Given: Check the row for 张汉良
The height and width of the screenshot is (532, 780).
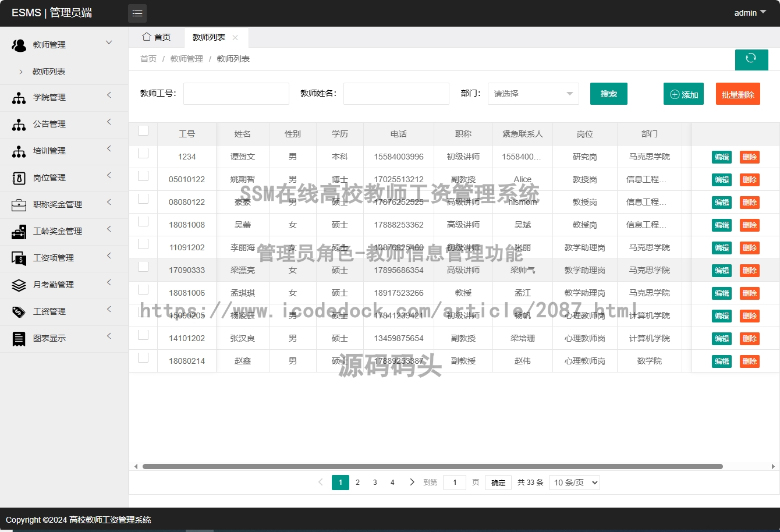Looking at the screenshot, I should pos(143,335).
